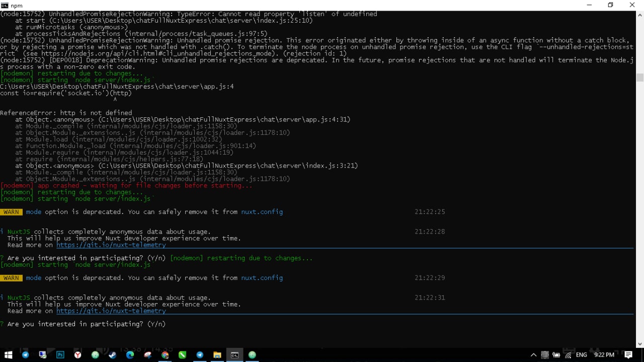
Task: Click the const io=require('socket.io')(http) line
Action: click(x=66, y=93)
